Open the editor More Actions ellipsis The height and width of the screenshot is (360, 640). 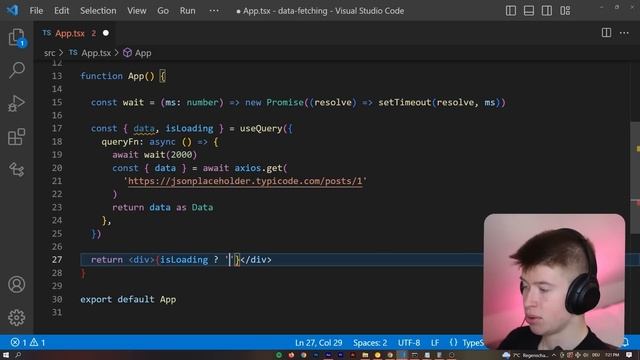pos(624,33)
